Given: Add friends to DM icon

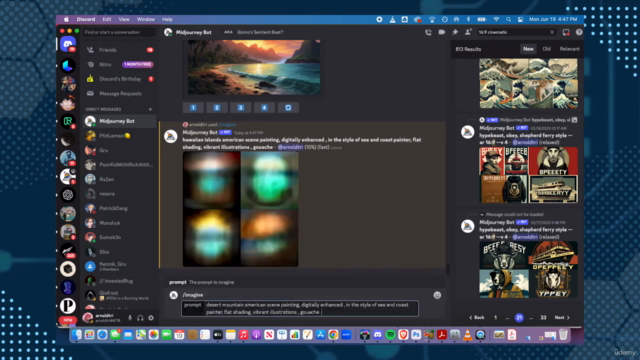Looking at the screenshot, I should pyautogui.click(x=468, y=32).
